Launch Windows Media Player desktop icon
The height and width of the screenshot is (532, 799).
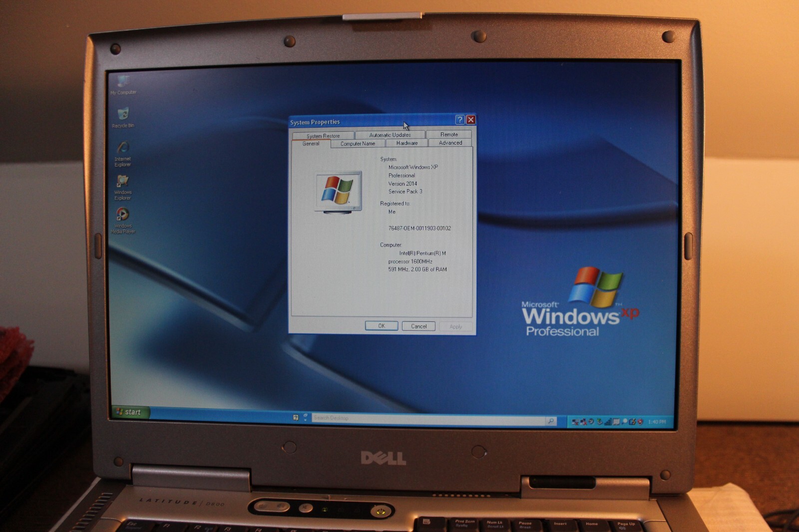(123, 221)
